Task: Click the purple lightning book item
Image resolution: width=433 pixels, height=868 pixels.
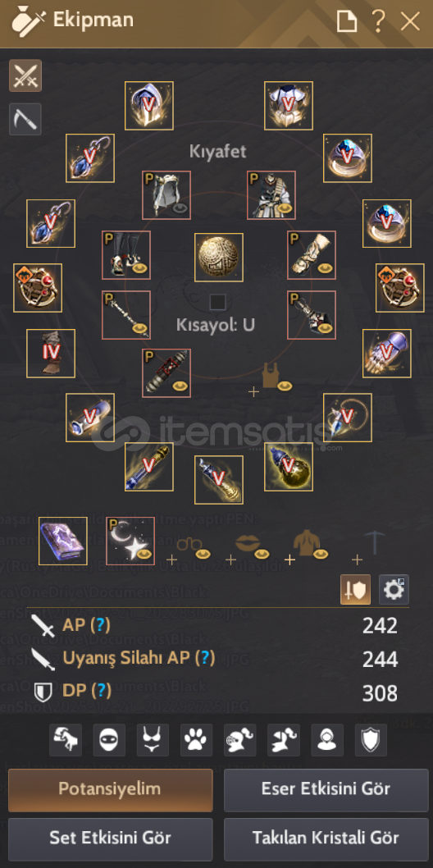Action: (x=63, y=541)
